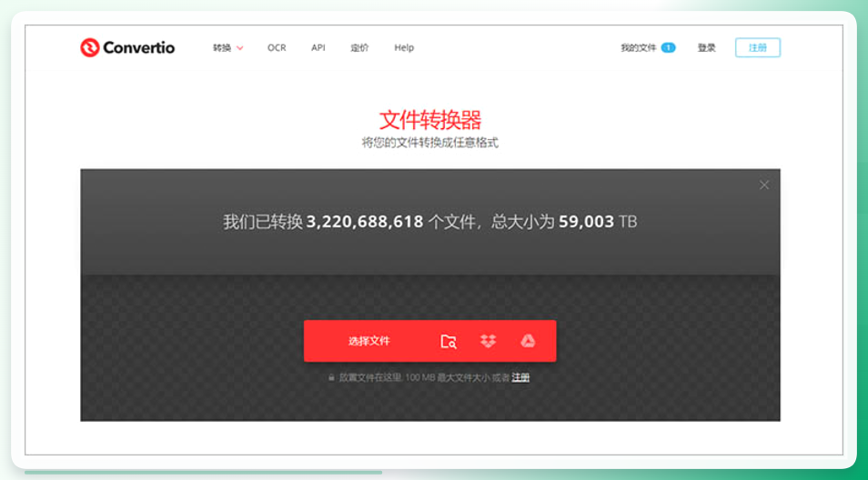Choose a file from Google Drive icon

pos(528,341)
